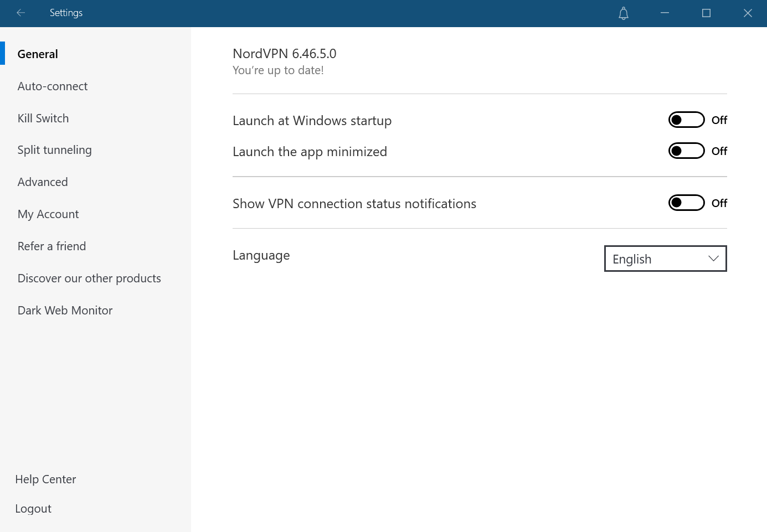
Task: View Discover our other products
Action: click(89, 278)
